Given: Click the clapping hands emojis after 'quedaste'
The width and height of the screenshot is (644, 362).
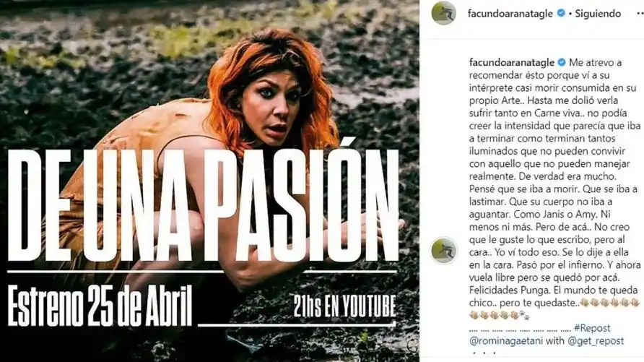Looking at the screenshot, I should (x=610, y=303).
